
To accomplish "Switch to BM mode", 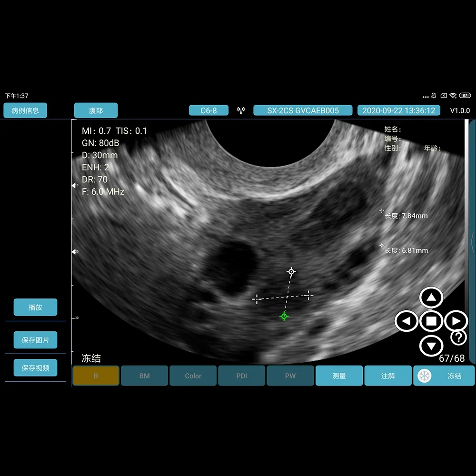I will [145, 376].
